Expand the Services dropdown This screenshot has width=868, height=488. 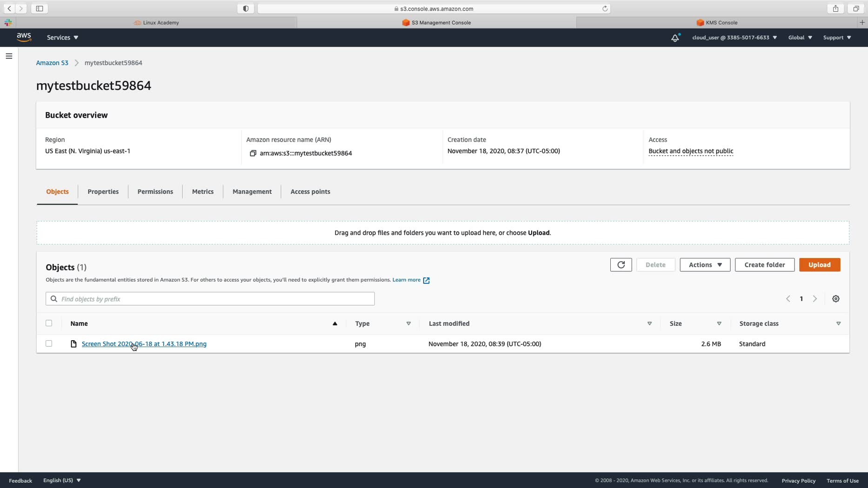[62, 38]
